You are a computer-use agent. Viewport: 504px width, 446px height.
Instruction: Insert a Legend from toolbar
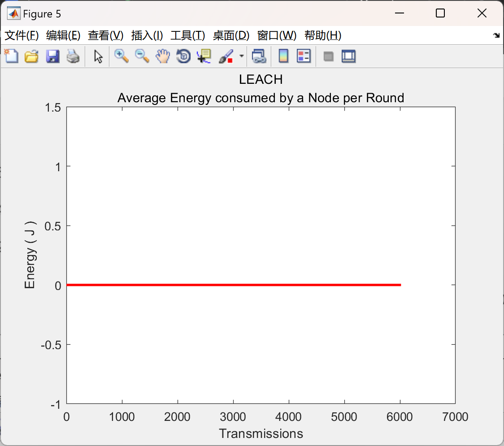coord(304,56)
